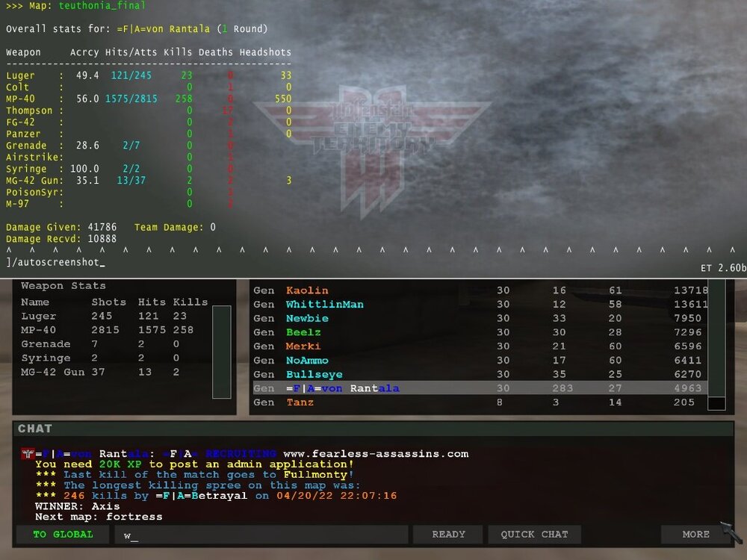Click the console command line with /autoscreenshot
The width and height of the screenshot is (747, 560).
(56, 262)
